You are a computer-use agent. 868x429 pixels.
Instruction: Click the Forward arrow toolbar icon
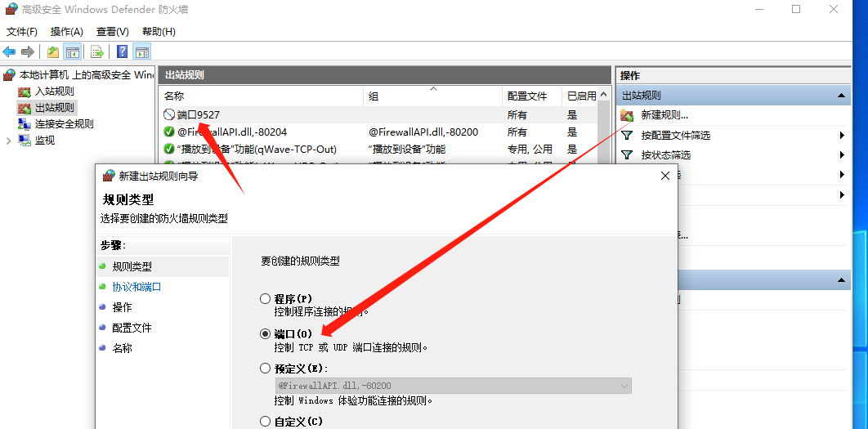27,52
